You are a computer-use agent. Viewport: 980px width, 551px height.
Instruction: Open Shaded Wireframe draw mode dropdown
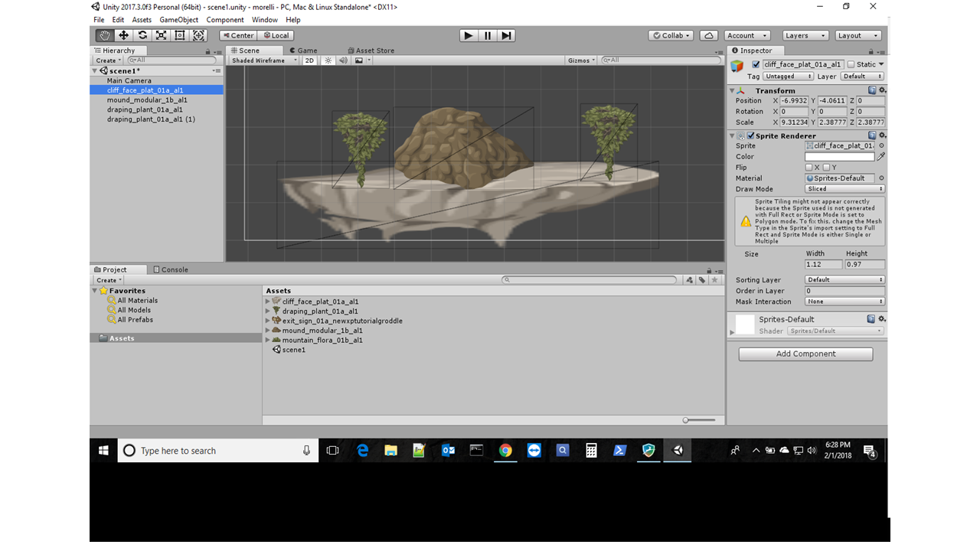264,60
